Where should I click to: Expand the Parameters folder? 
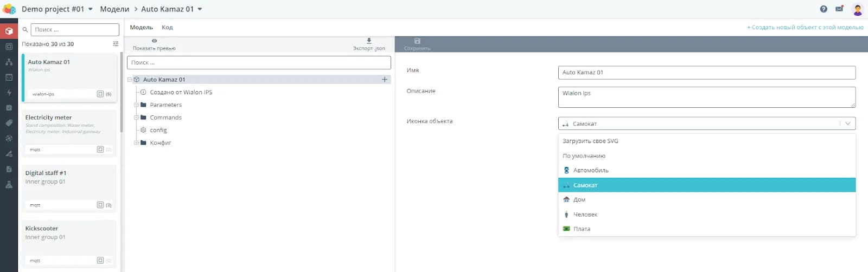pos(136,105)
